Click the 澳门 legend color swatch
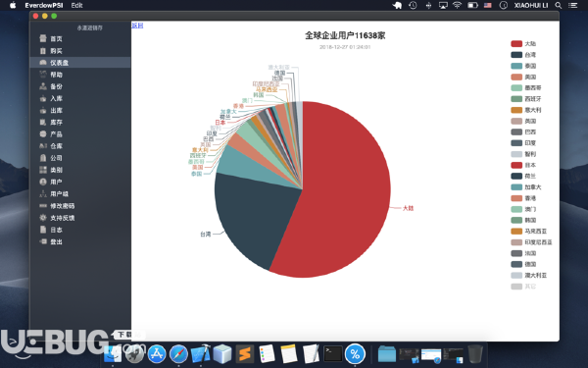The image size is (588, 368). [516, 209]
